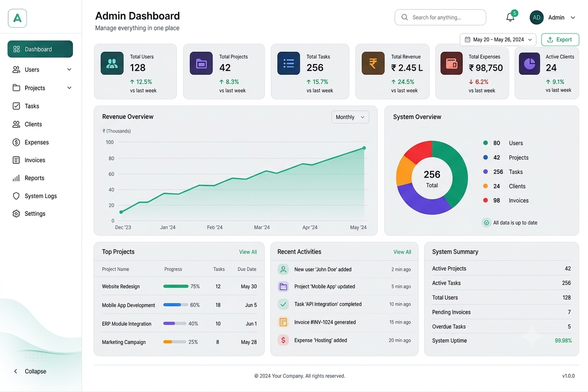588x392 pixels.
Task: Click the 'Website Redesign' project name
Action: [x=121, y=286]
